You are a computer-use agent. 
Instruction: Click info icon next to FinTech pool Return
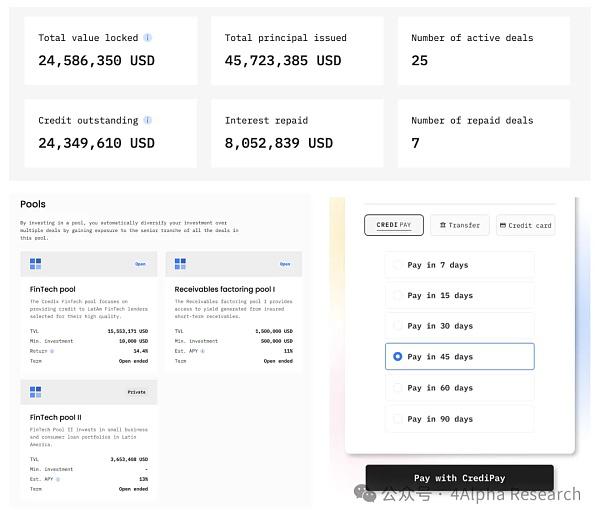click(x=50, y=351)
